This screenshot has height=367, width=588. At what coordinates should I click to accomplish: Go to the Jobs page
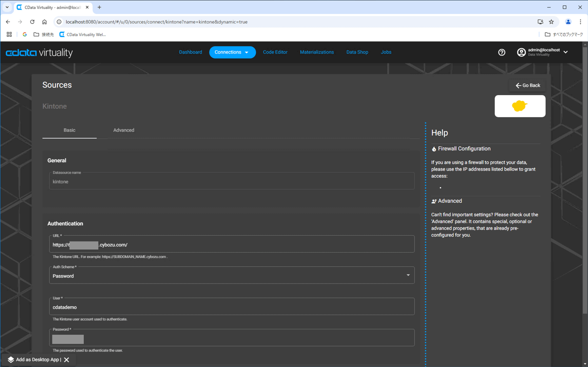click(x=386, y=52)
